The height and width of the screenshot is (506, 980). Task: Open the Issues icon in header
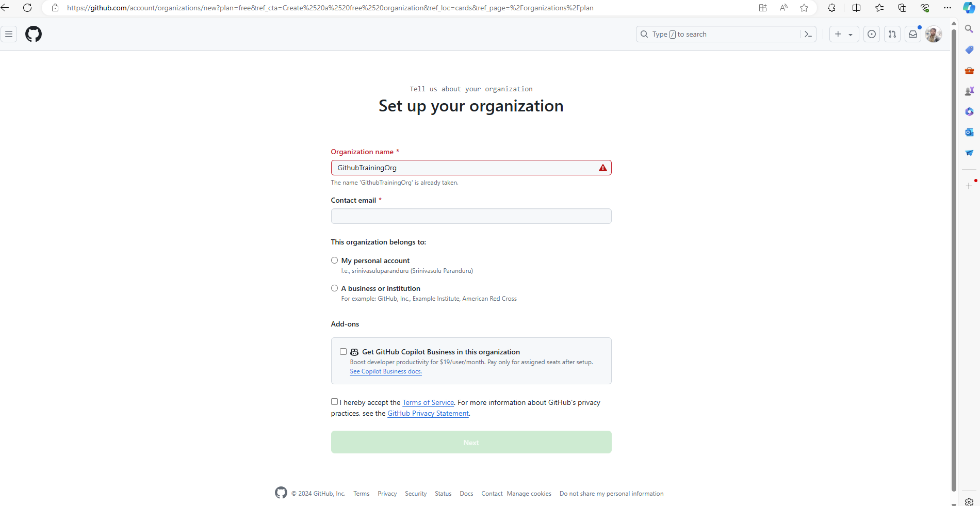(872, 34)
